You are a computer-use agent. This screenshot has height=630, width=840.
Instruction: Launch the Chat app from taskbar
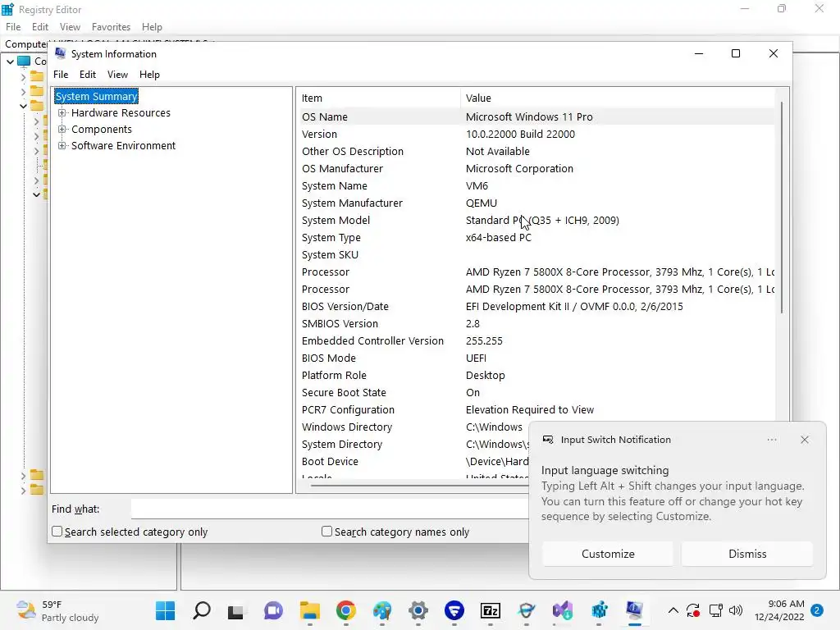(x=273, y=610)
